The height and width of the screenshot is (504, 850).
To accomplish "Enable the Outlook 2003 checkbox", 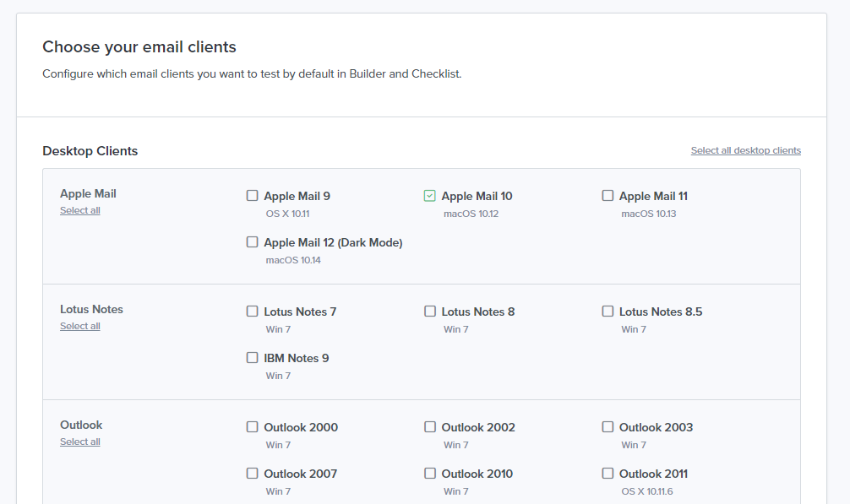I will click(608, 427).
